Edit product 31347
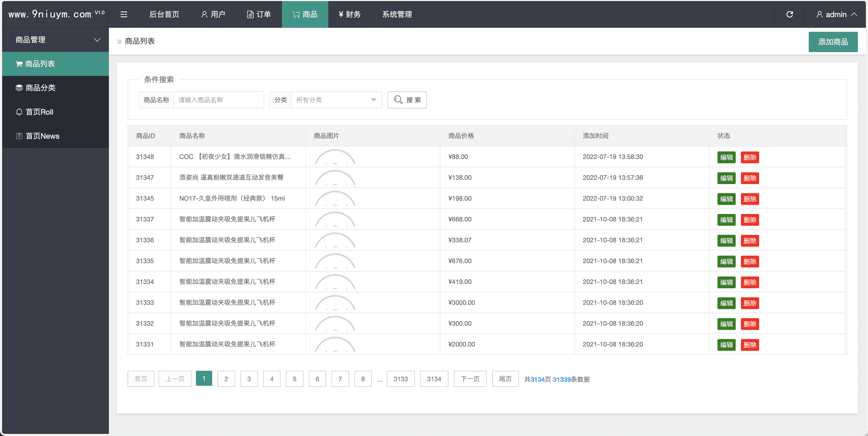Viewport: 868px width, 436px height. 726,178
